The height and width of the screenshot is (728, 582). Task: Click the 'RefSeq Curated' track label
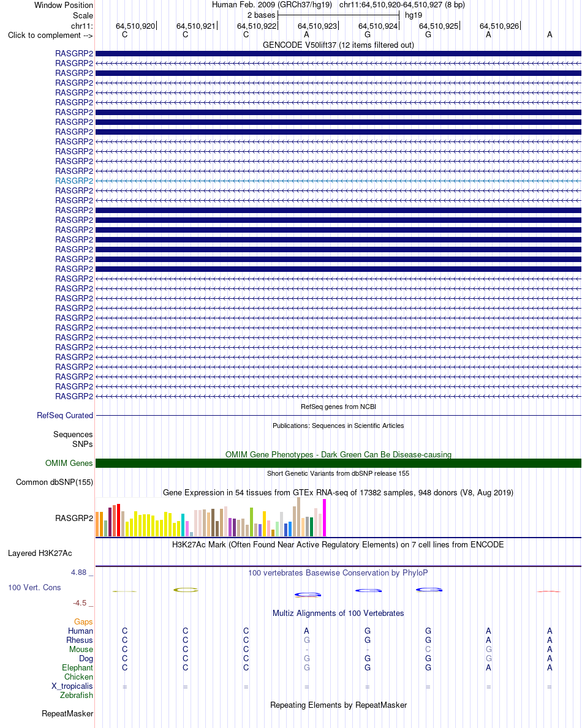click(65, 416)
